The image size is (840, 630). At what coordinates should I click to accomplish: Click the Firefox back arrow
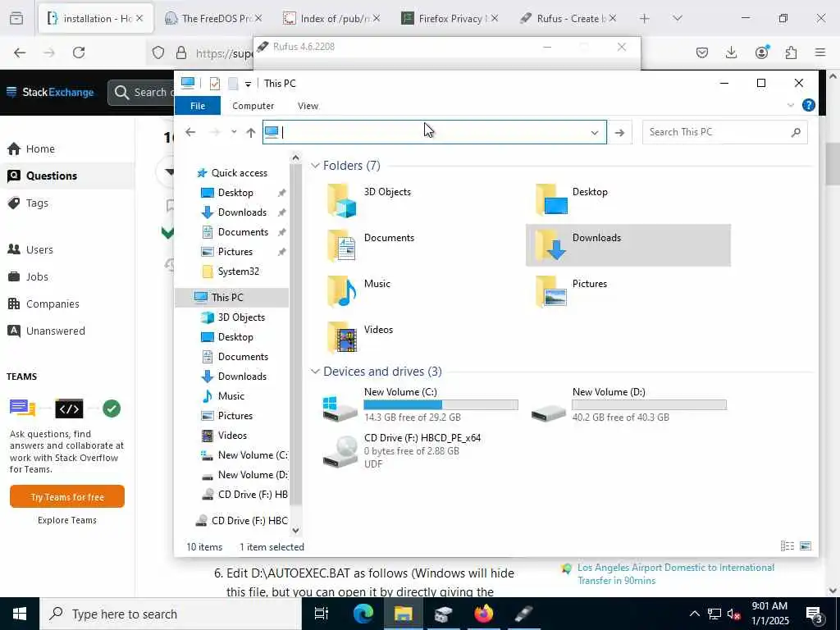click(x=20, y=52)
